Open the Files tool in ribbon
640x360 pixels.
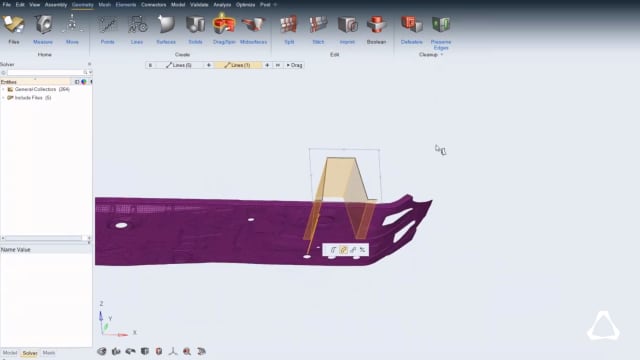coord(13,29)
